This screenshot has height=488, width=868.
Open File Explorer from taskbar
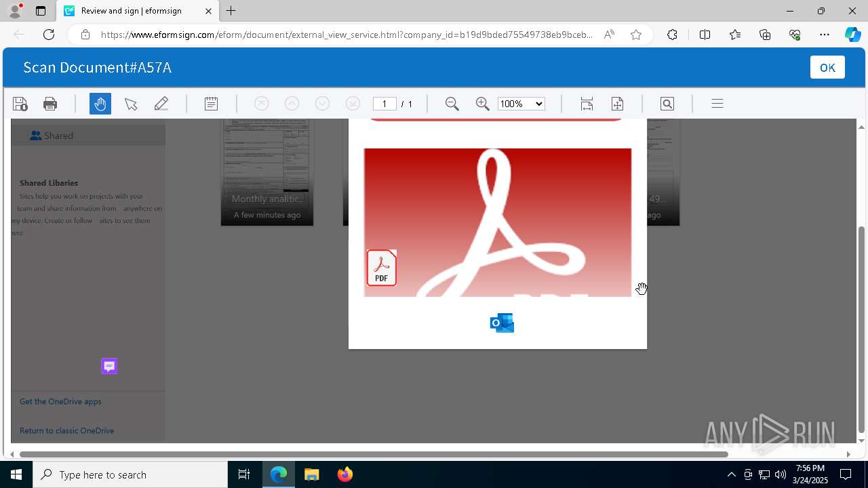point(312,474)
